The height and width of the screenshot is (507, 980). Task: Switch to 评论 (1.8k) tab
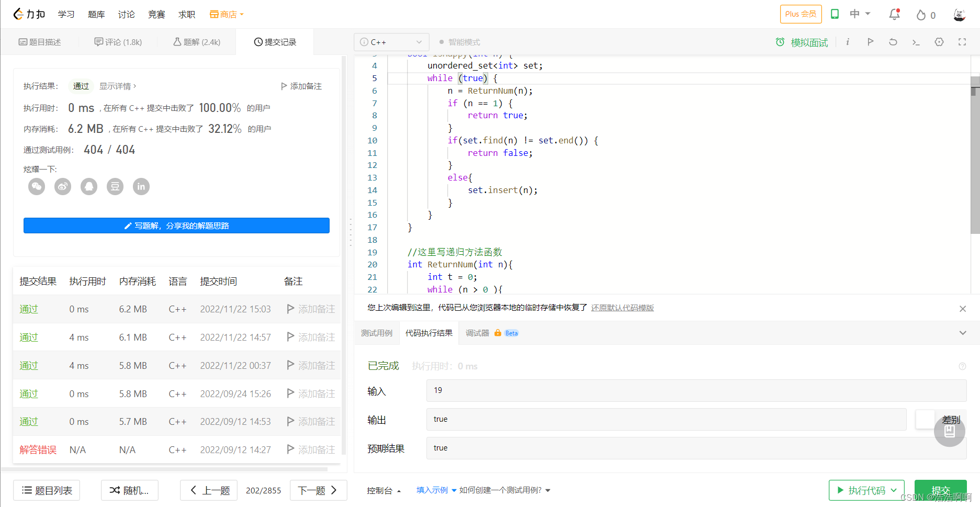[118, 42]
